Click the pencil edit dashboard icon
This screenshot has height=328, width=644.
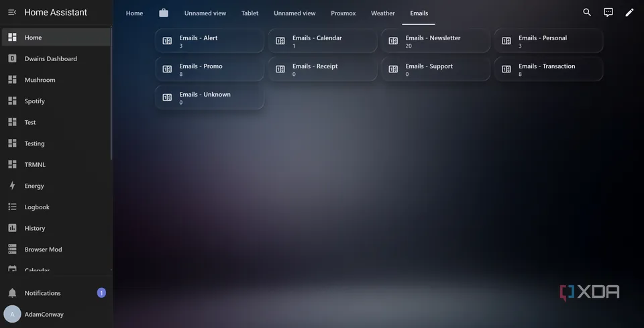pos(629,13)
